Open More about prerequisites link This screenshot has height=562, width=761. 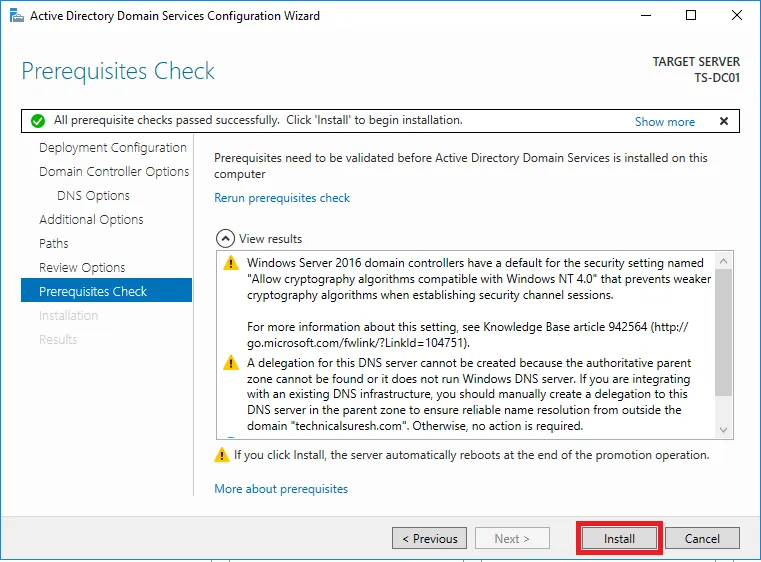point(281,489)
